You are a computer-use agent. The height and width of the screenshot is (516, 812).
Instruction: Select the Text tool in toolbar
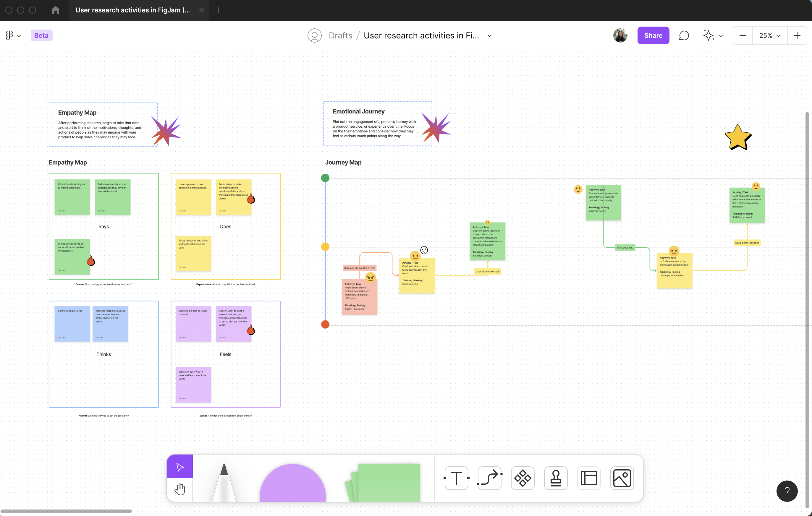pos(456,478)
